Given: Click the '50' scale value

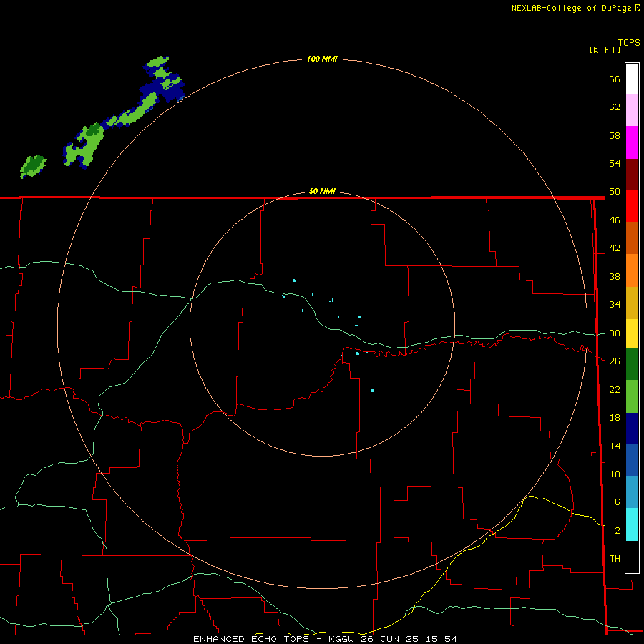Looking at the screenshot, I should click(615, 191).
